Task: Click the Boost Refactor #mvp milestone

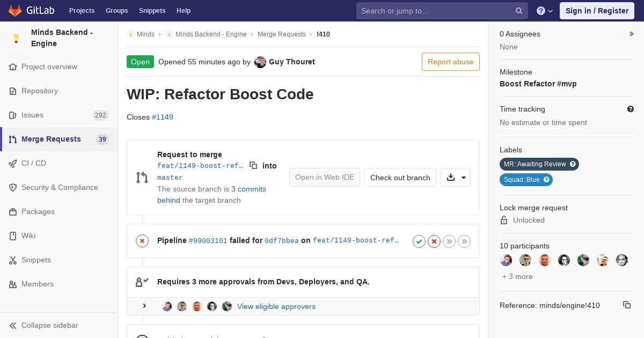Action: [x=538, y=84]
